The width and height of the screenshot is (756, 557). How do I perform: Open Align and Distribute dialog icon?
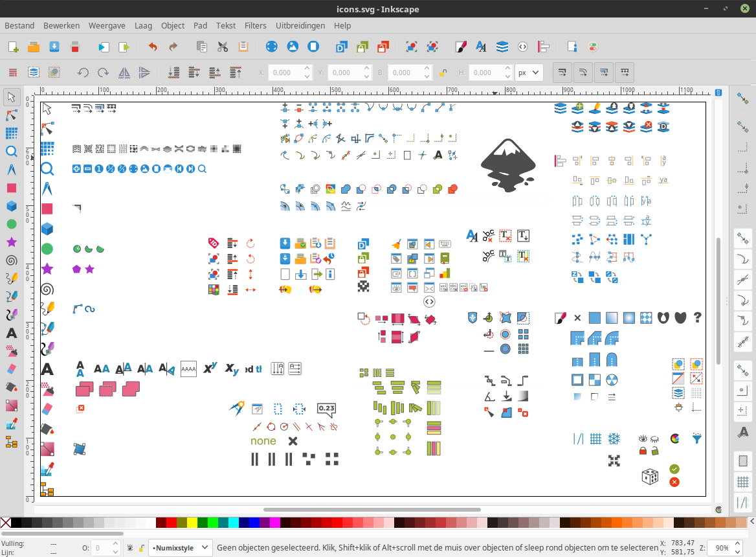[x=544, y=47]
